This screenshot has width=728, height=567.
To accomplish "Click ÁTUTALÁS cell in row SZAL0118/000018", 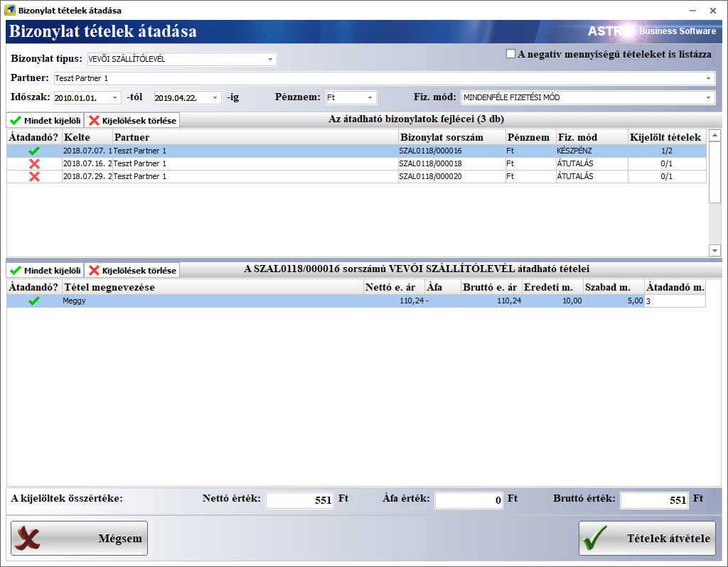I will tap(592, 163).
